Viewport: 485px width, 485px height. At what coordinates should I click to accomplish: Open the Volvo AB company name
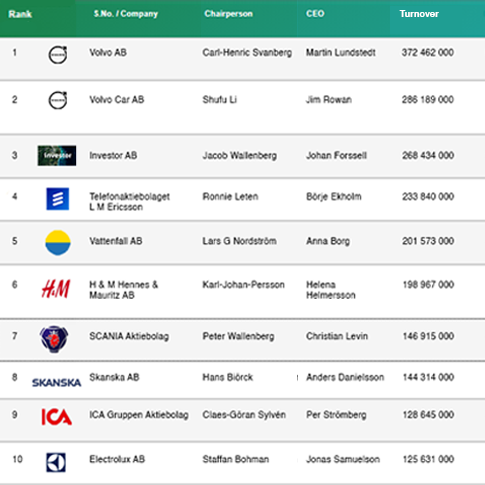click(108, 53)
